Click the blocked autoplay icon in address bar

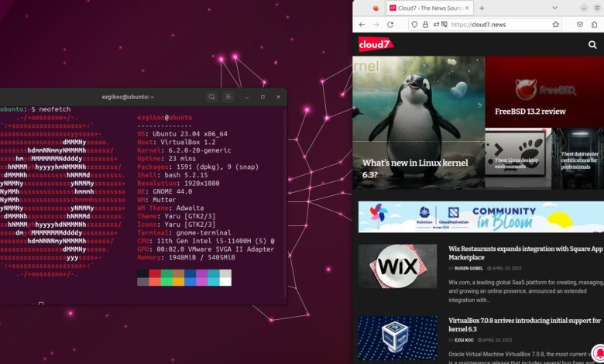click(x=444, y=24)
